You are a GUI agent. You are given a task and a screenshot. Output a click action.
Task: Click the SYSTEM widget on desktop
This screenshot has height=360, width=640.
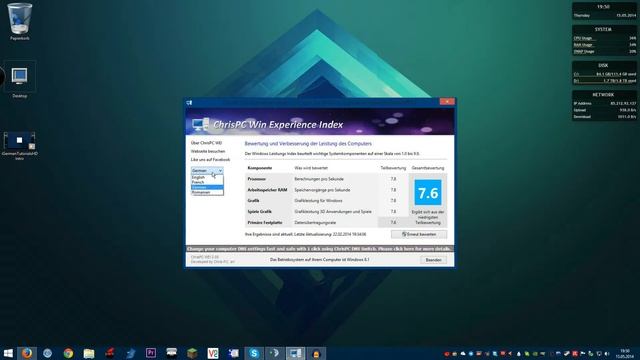coord(604,40)
